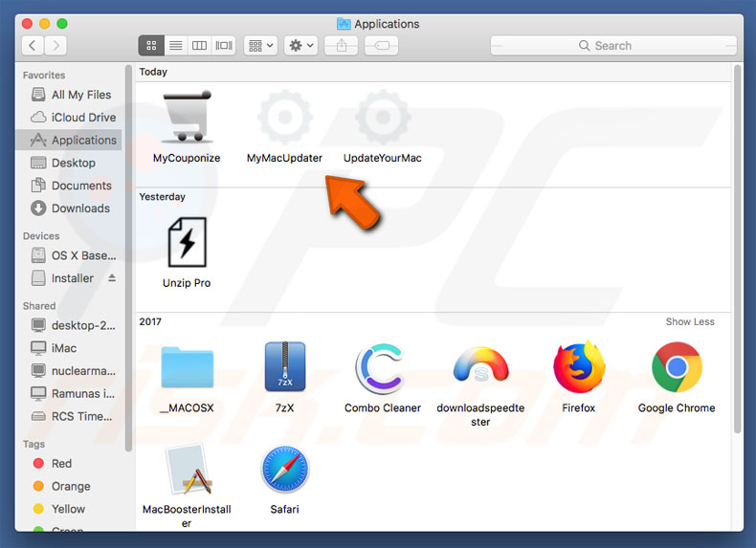Screen dimensions: 756x548
Task: Switch to cover flow view
Action: point(224,45)
